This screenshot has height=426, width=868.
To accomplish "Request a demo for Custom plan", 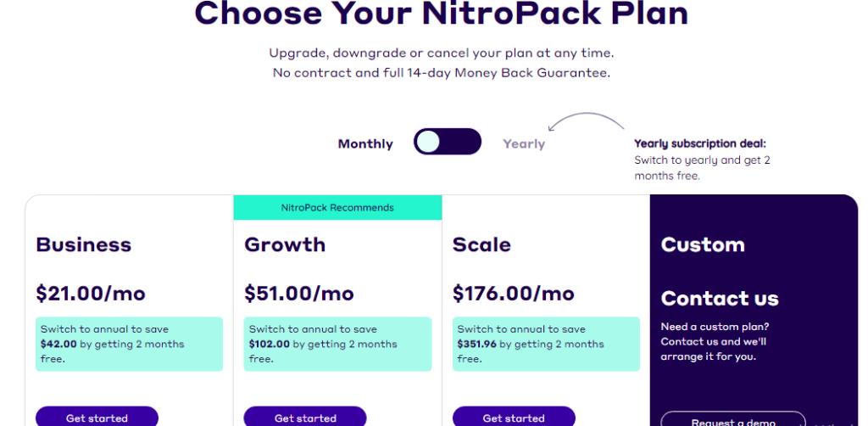I will pyautogui.click(x=733, y=419).
